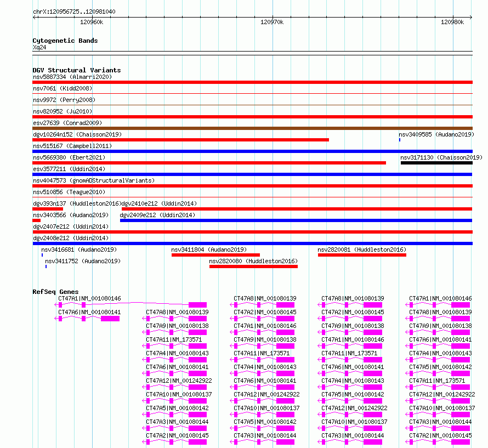Open the DGV Structural Variants track title
Image resolution: width=488 pixels, height=448 pixels.
[x=77, y=70]
